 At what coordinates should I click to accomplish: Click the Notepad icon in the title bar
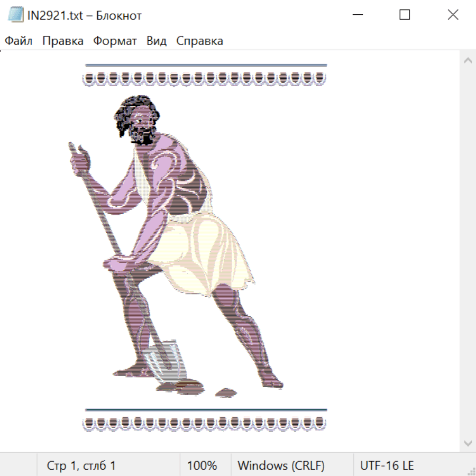point(15,15)
